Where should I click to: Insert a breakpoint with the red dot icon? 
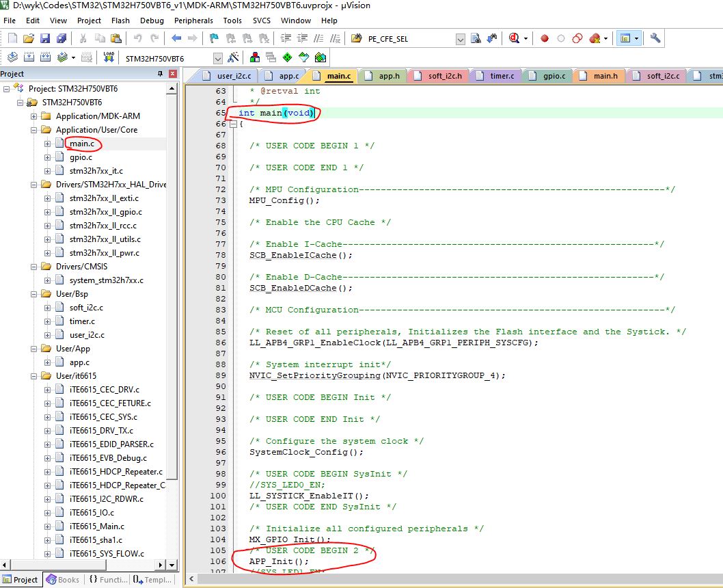tap(545, 39)
